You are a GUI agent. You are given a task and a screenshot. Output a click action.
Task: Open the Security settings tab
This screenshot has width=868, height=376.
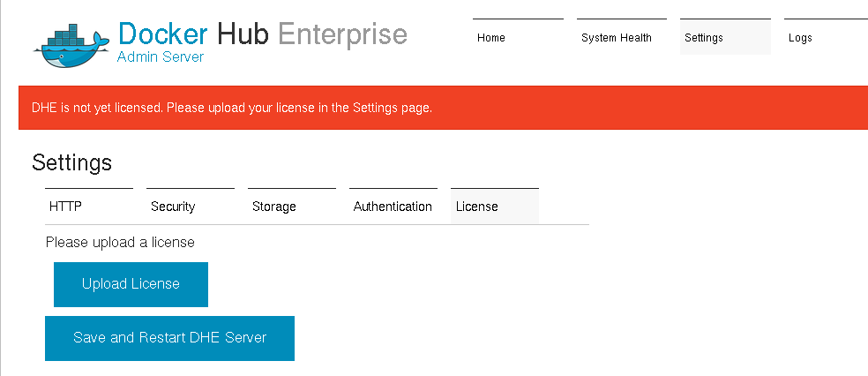pos(191,206)
